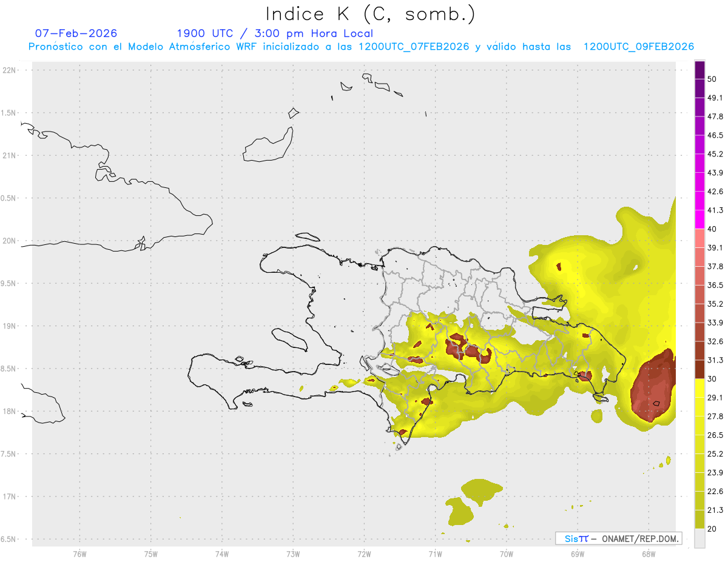Viewport: 728px width, 562px height.
Task: Click the "20N" latitude label
Action: [x=10, y=241]
